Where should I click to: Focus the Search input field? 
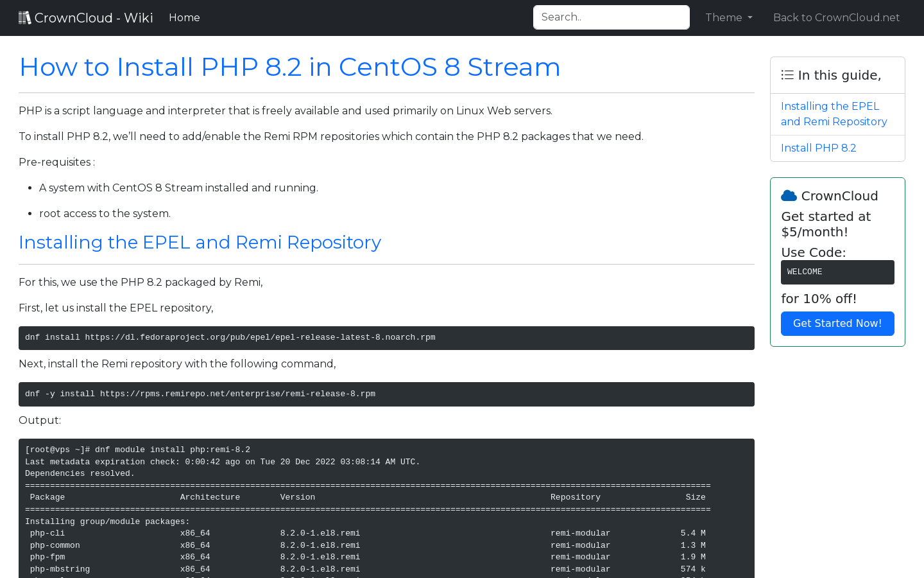(x=612, y=17)
